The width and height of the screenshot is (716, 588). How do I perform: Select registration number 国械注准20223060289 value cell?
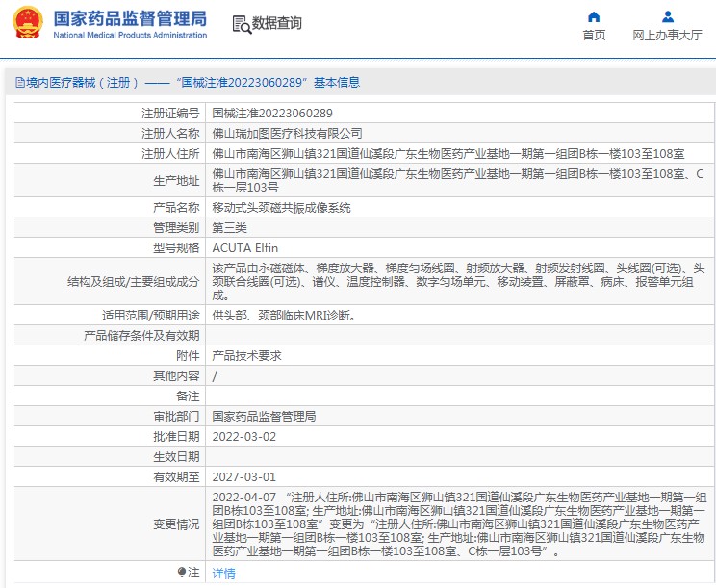click(272, 114)
